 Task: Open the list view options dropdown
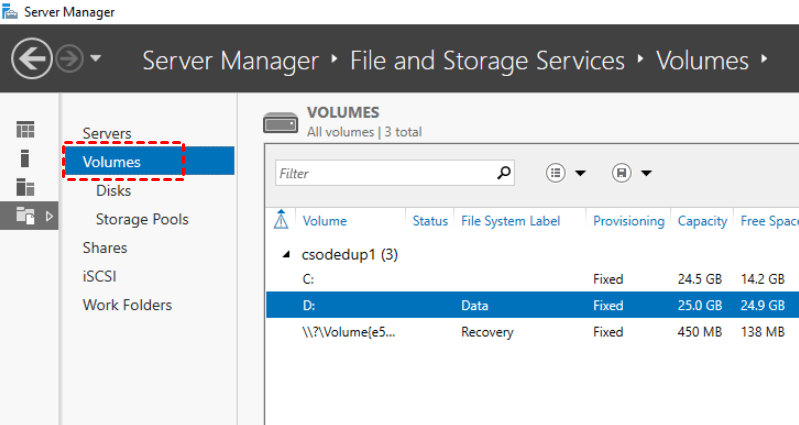click(x=565, y=173)
